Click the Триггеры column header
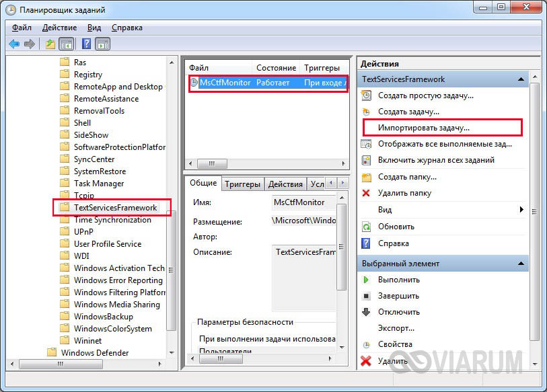The height and width of the screenshot is (392, 547). pos(324,68)
